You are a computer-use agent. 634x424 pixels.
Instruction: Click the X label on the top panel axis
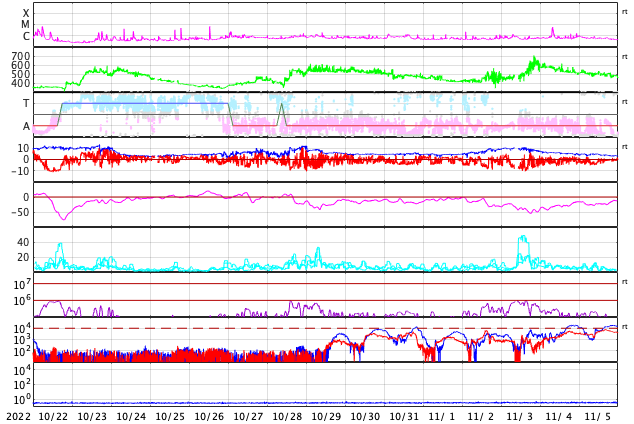coord(26,13)
